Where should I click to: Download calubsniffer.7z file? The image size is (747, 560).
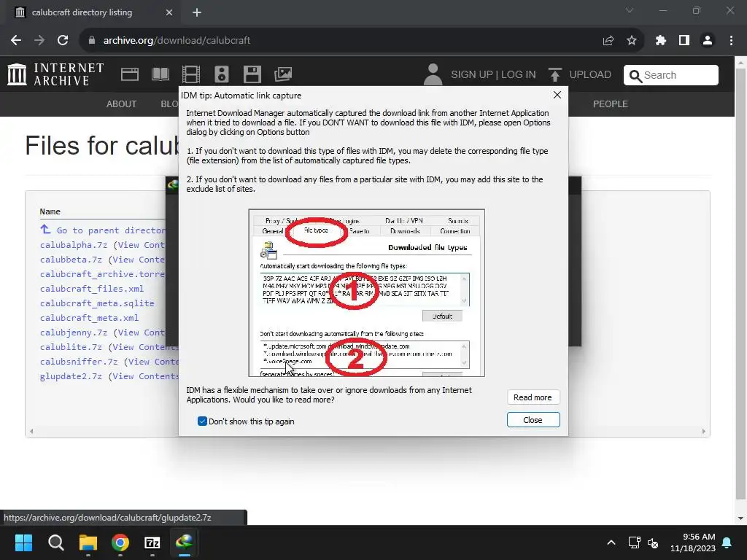pos(79,362)
